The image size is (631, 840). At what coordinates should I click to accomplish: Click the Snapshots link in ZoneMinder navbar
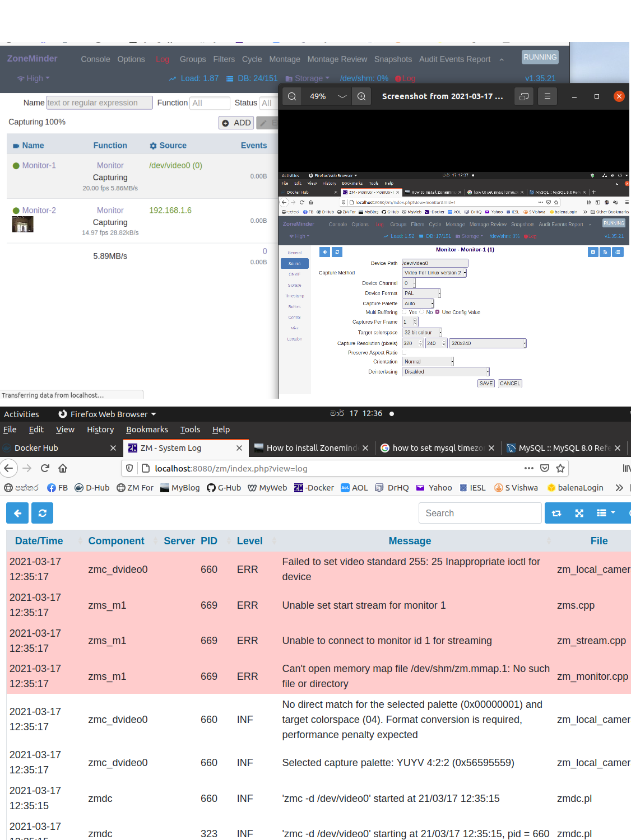pyautogui.click(x=393, y=59)
